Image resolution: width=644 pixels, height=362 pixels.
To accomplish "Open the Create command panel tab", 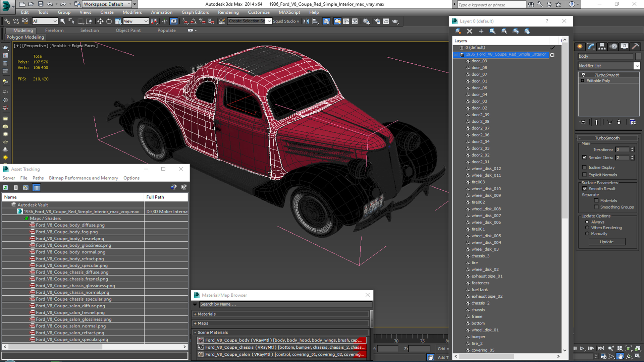I will pos(580,46).
